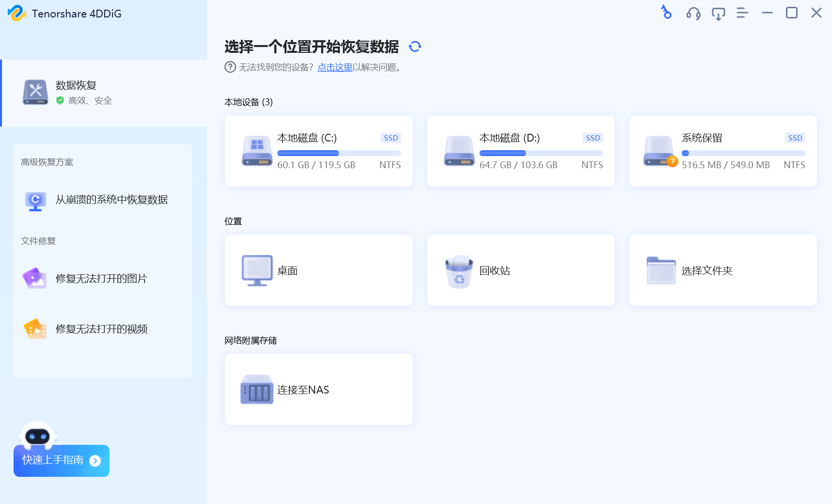The image size is (832, 504).
Task: Click the 系统保留 usage bar
Action: coord(743,153)
